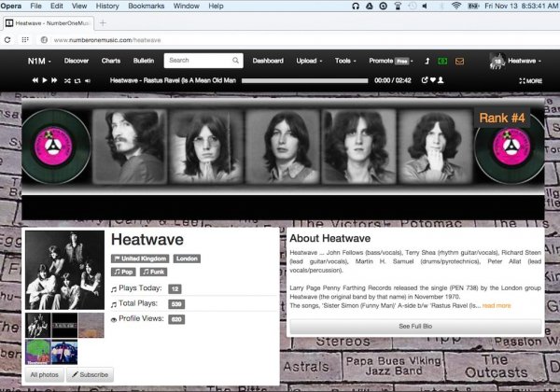The height and width of the screenshot is (392, 560).
Task: Click the Time Machine menu bar icon
Action: click(x=412, y=7)
